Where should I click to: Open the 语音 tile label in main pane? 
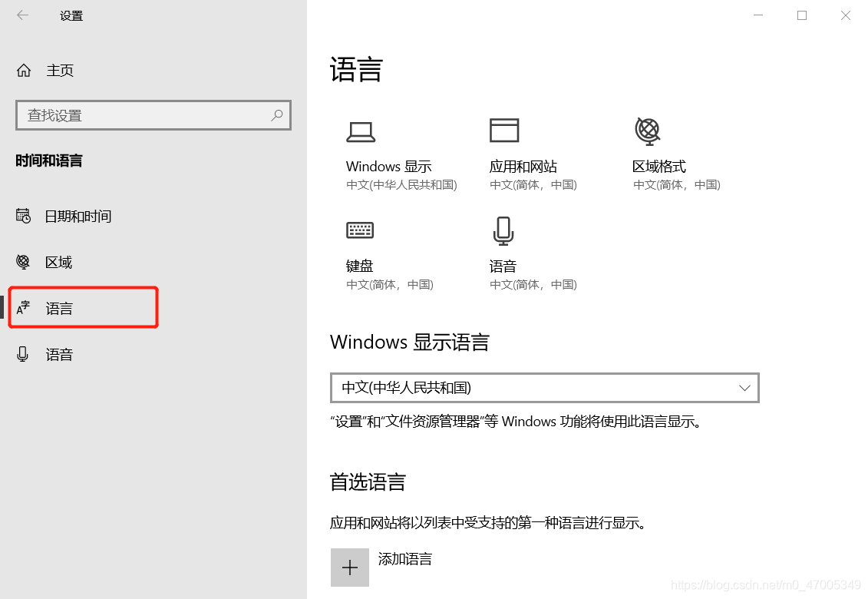503,266
